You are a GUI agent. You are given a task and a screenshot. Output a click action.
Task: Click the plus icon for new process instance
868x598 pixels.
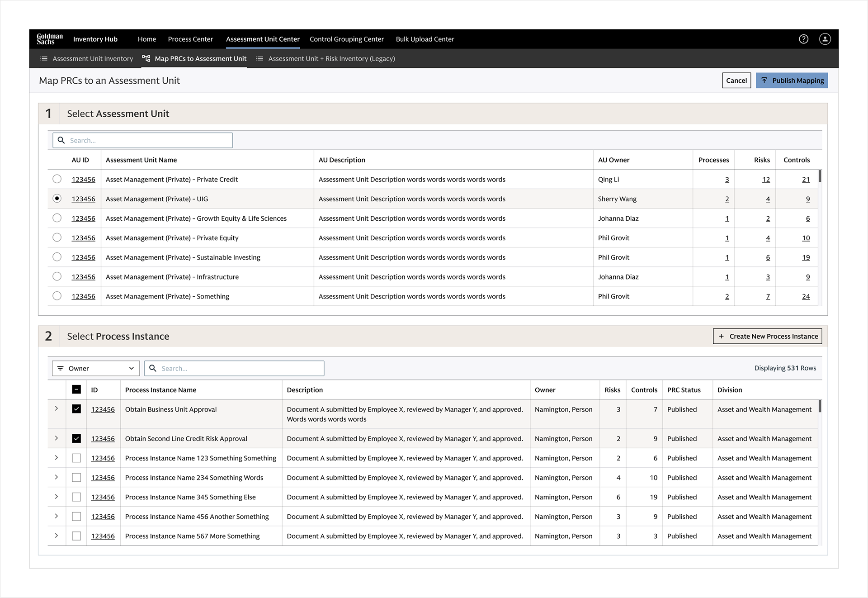[x=721, y=336]
